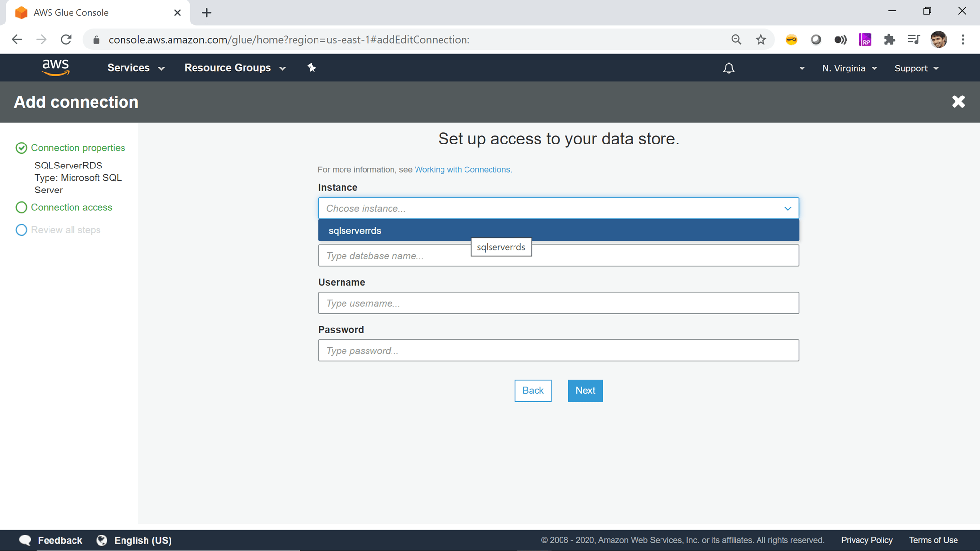Open the password manager key extension

[792, 40]
